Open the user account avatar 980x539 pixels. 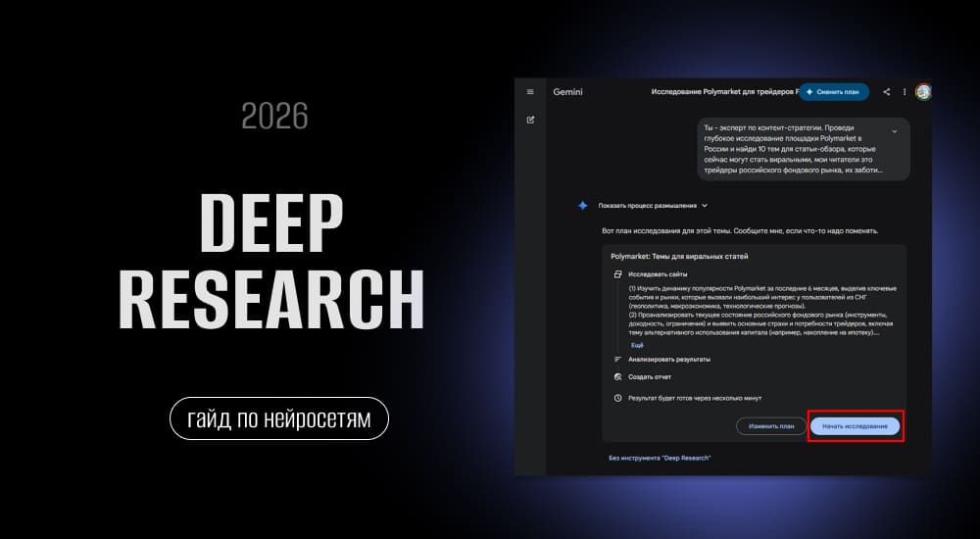(x=922, y=92)
